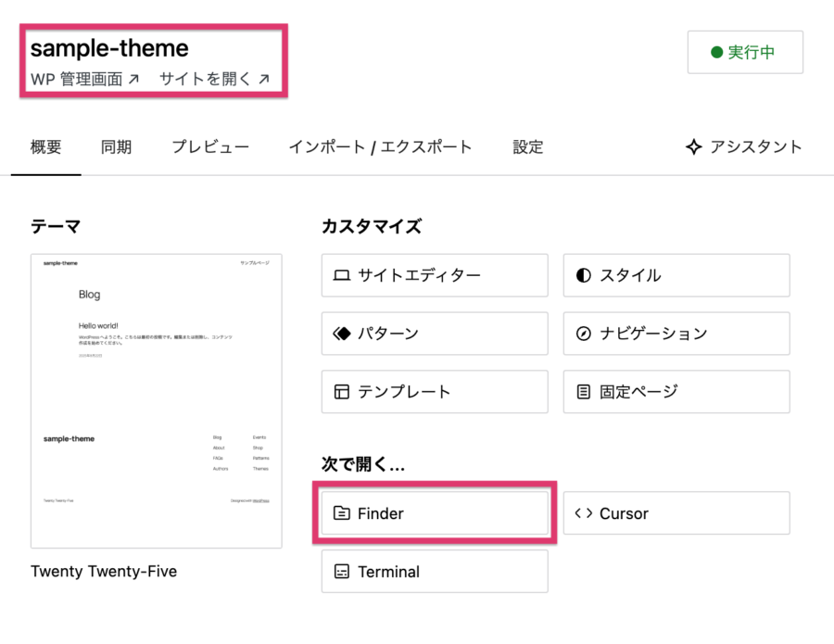Click the folder icon on Finder
Image resolution: width=834 pixels, height=644 pixels.
341,513
